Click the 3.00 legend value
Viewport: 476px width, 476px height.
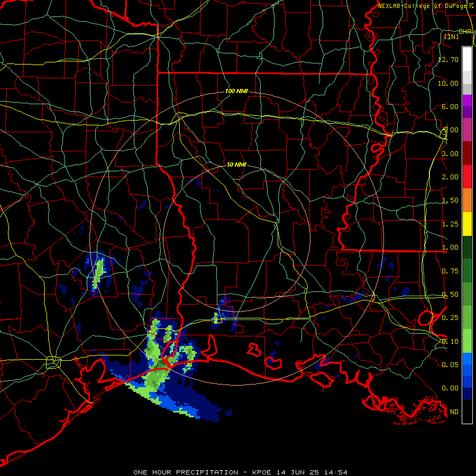pos(450,153)
